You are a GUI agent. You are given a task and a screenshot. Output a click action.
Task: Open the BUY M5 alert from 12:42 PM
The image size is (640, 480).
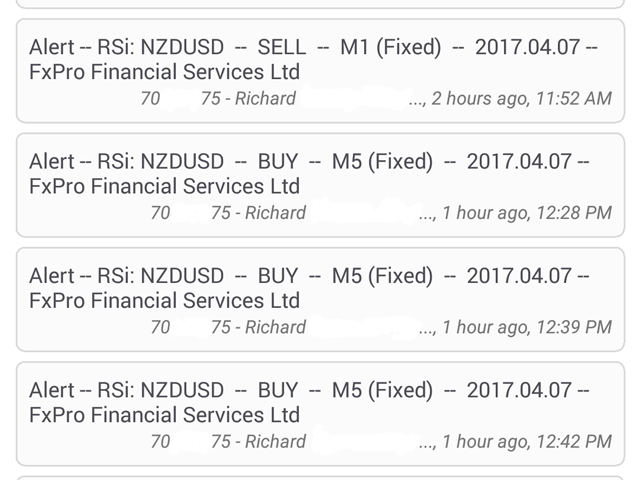309,389
